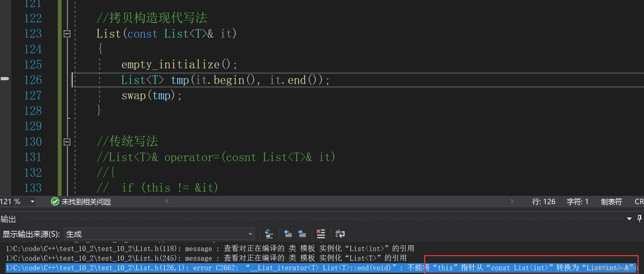The image size is (644, 274).
Task: Click the horizontal scrollbar right arrow
Action: (512, 201)
